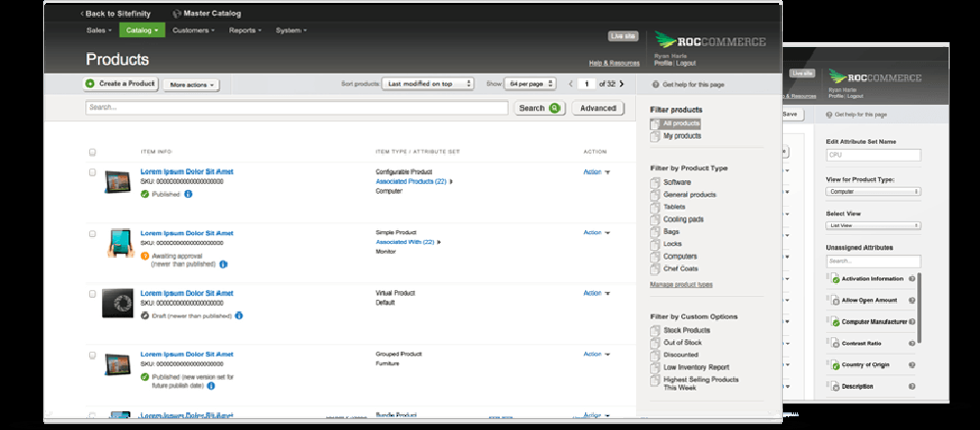
Task: Click the document icon beside Chef Coats filter
Action: 655,268
